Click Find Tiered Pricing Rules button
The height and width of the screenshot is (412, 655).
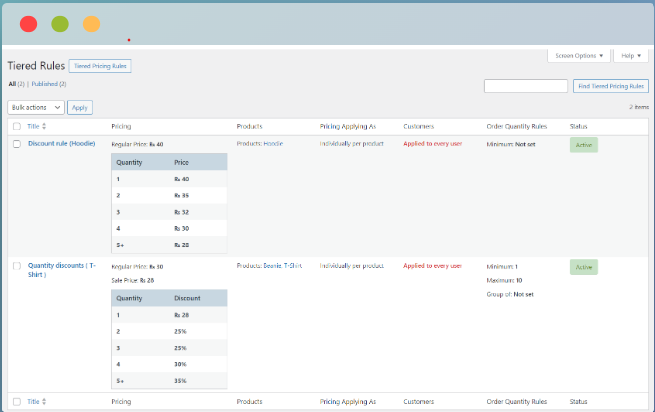coord(611,86)
